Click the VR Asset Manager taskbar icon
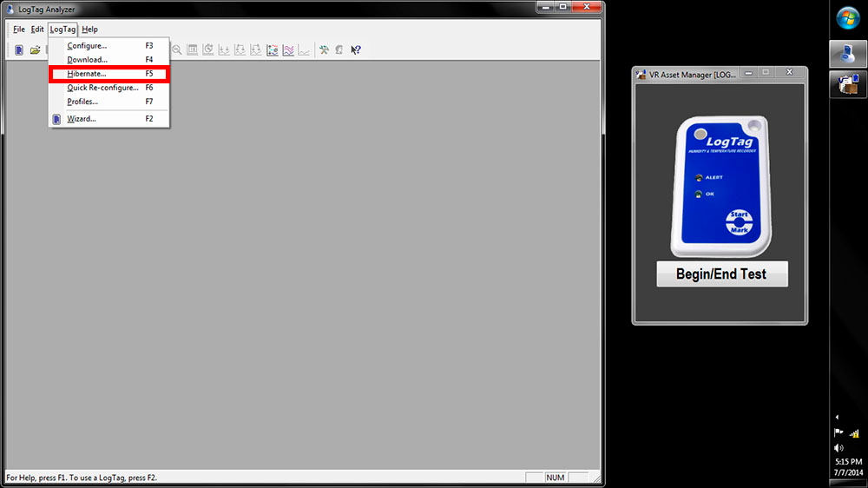Image resolution: width=868 pixels, height=488 pixels. pos(847,84)
